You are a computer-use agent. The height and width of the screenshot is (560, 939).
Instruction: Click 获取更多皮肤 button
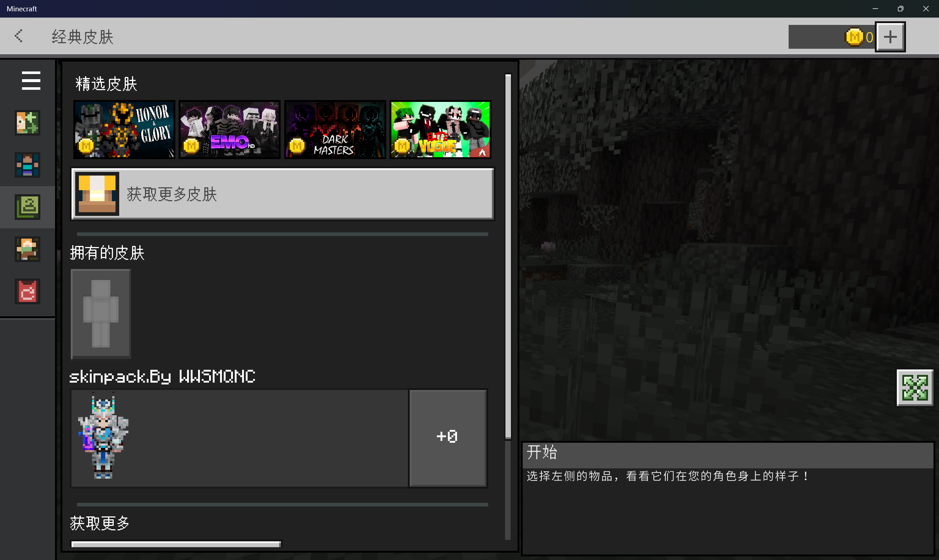pyautogui.click(x=282, y=194)
